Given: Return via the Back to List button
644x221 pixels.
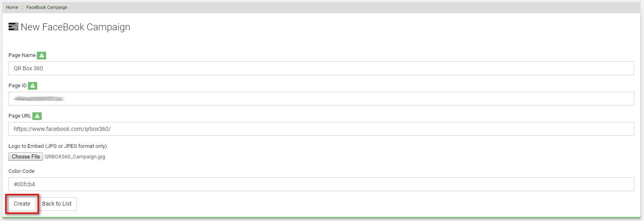Looking at the screenshot, I should pos(57,204).
